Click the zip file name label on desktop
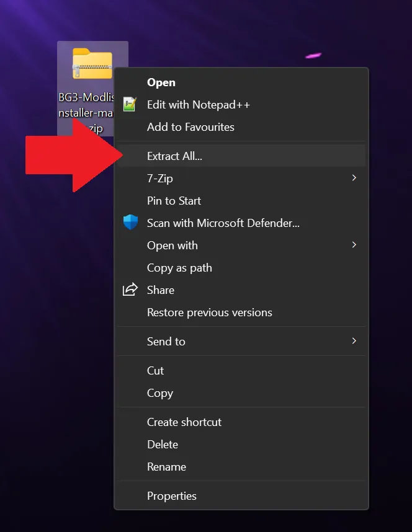Screen dimensions: 412x532 coord(86,113)
